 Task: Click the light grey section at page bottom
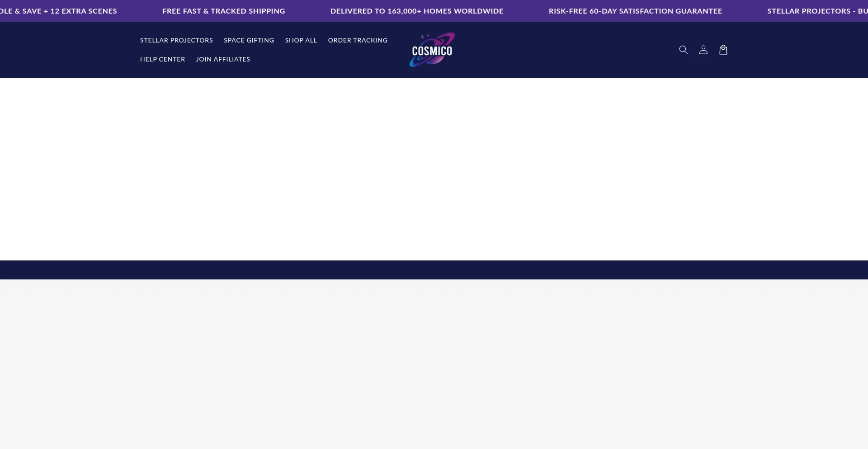[x=434, y=362]
